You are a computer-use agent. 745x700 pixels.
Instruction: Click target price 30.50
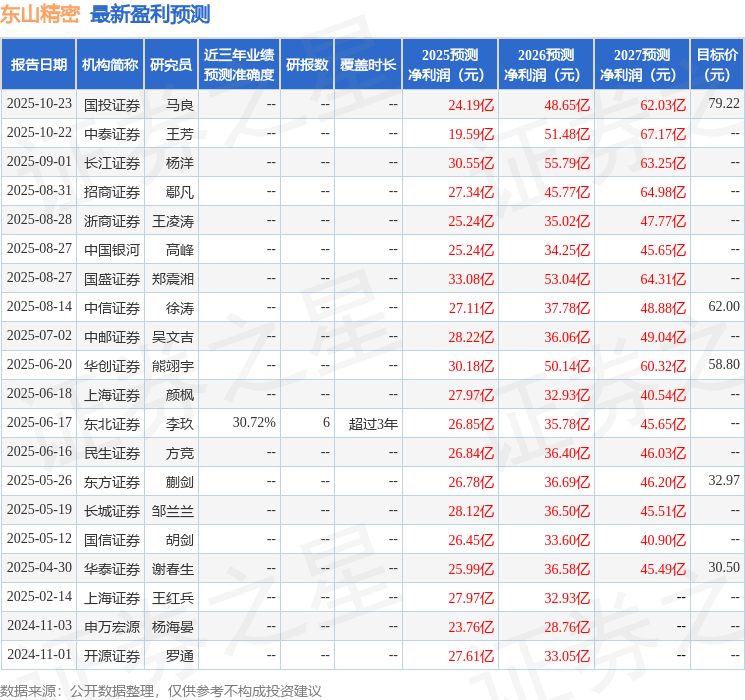pyautogui.click(x=724, y=567)
